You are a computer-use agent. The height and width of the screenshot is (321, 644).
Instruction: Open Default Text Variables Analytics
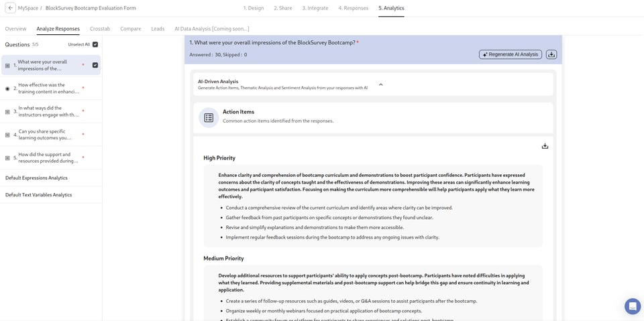[x=39, y=194]
